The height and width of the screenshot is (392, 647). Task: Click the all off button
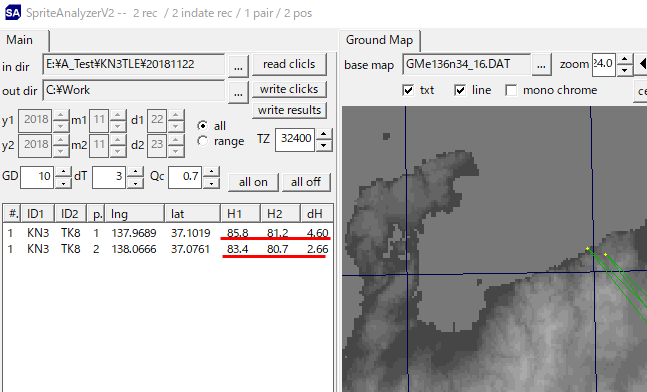[306, 182]
